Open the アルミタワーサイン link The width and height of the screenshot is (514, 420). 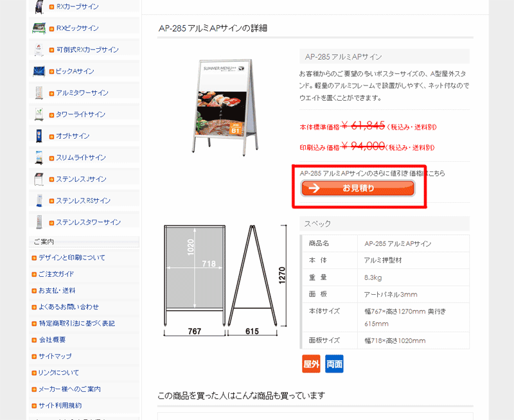(82, 93)
